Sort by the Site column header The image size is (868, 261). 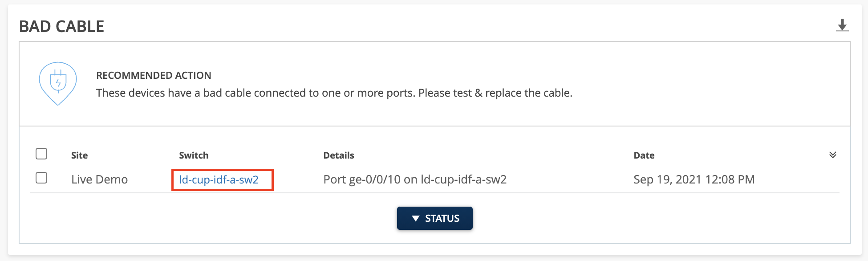pos(79,155)
